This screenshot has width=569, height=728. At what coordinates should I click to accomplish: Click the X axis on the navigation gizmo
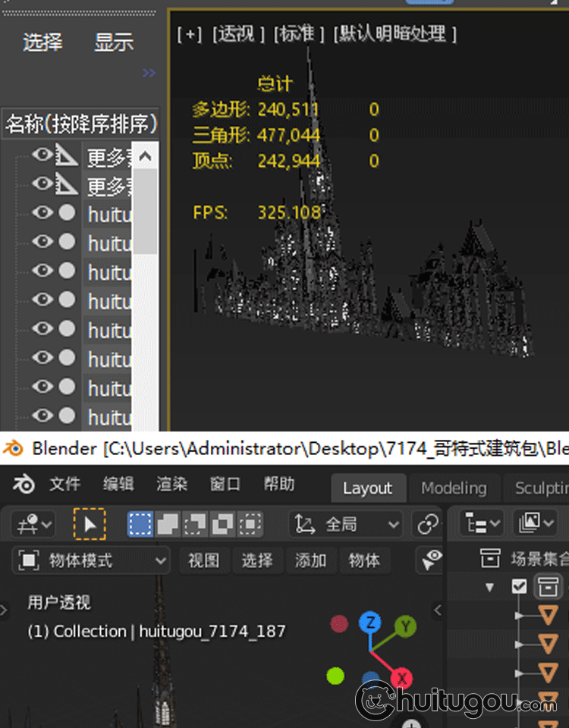click(402, 678)
